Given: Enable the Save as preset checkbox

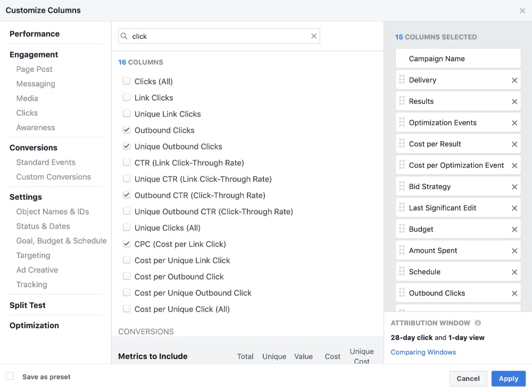Looking at the screenshot, I should coord(10,376).
